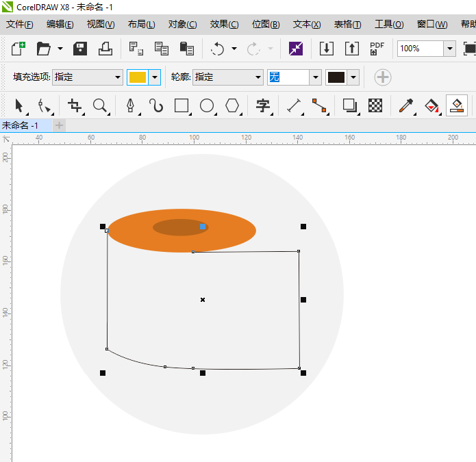Click the Save disk icon
Screen dimensions: 476x462
point(80,49)
